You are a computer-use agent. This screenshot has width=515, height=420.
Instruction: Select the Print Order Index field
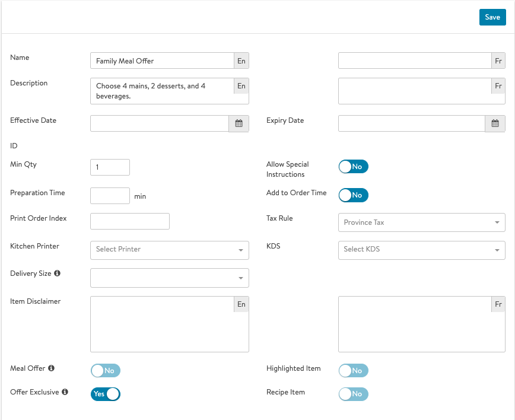[129, 221]
